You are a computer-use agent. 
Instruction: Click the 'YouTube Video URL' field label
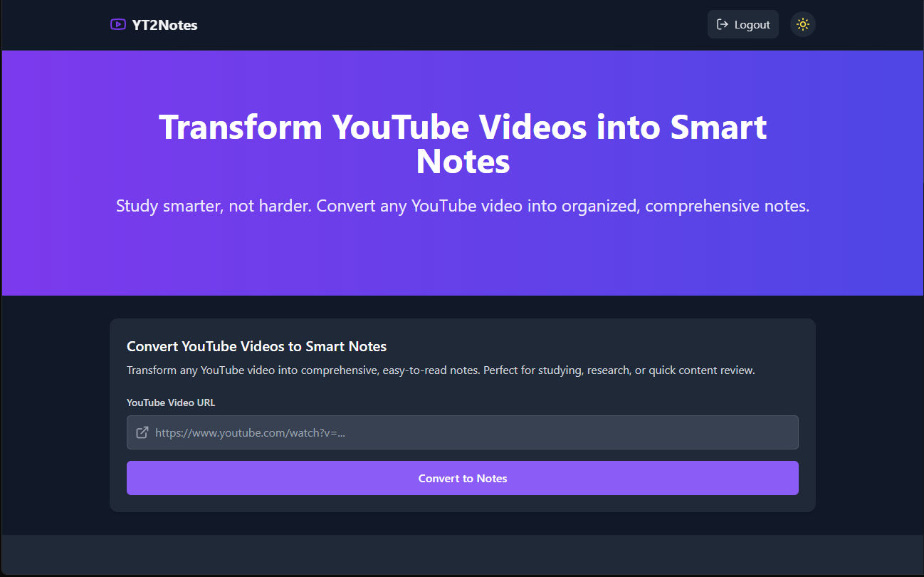point(171,402)
